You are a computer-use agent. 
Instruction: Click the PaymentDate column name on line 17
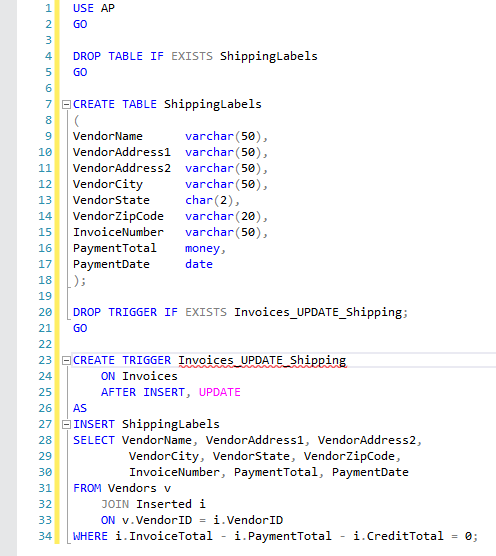click(x=111, y=264)
